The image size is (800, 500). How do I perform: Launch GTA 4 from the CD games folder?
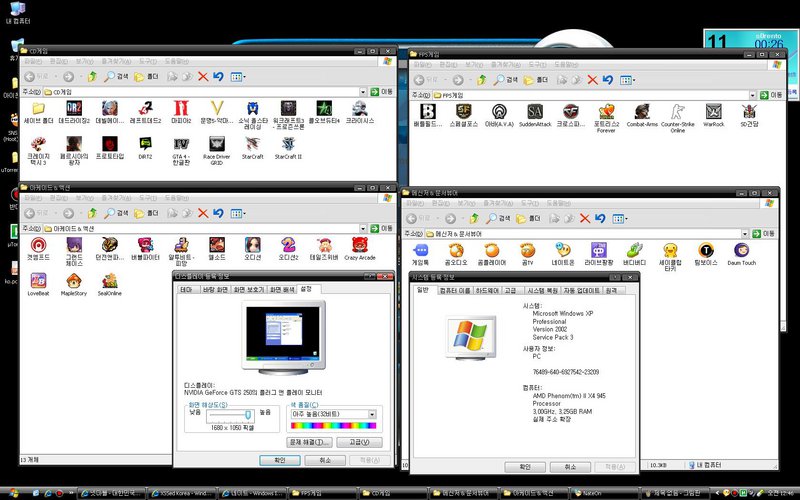click(181, 143)
